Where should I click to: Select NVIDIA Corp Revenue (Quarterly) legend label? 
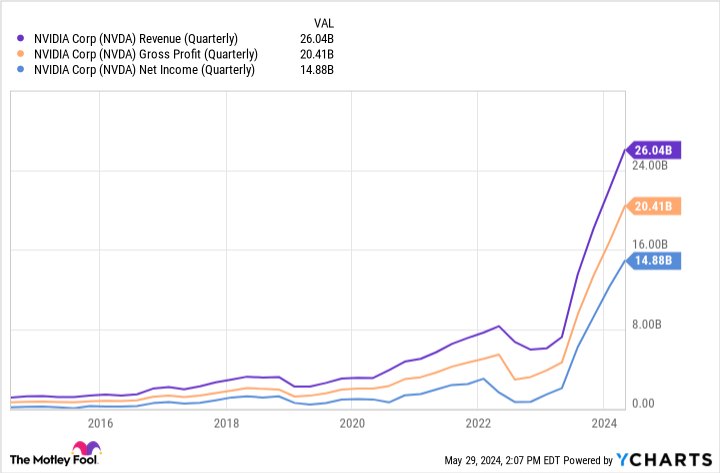click(136, 39)
